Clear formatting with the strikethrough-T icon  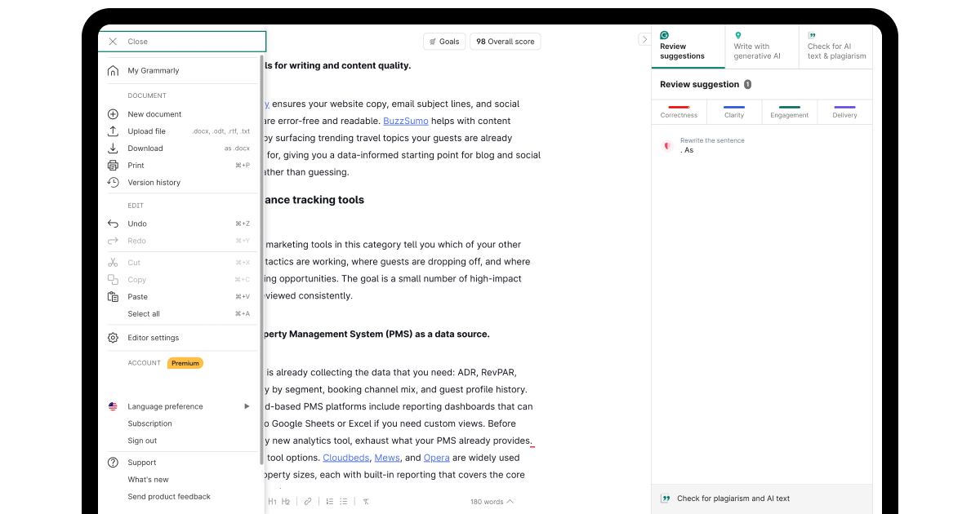point(366,502)
